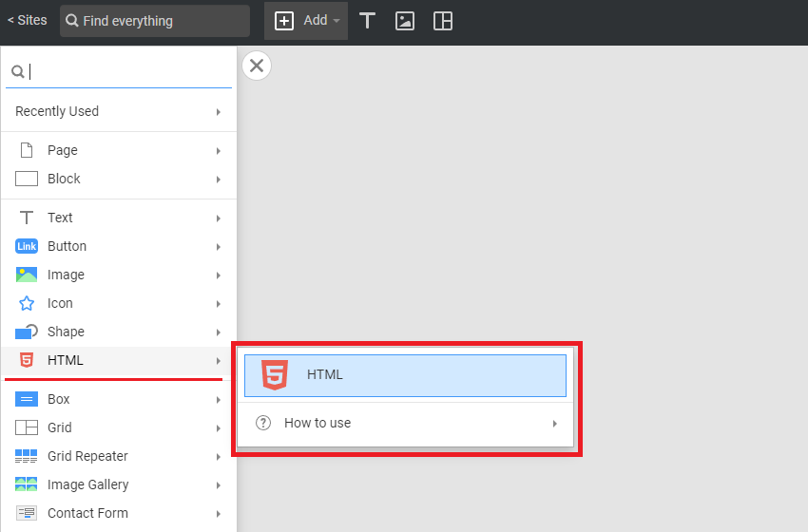Click the Block rectangle icon
Viewport: 808px width, 532px height.
pos(27,179)
